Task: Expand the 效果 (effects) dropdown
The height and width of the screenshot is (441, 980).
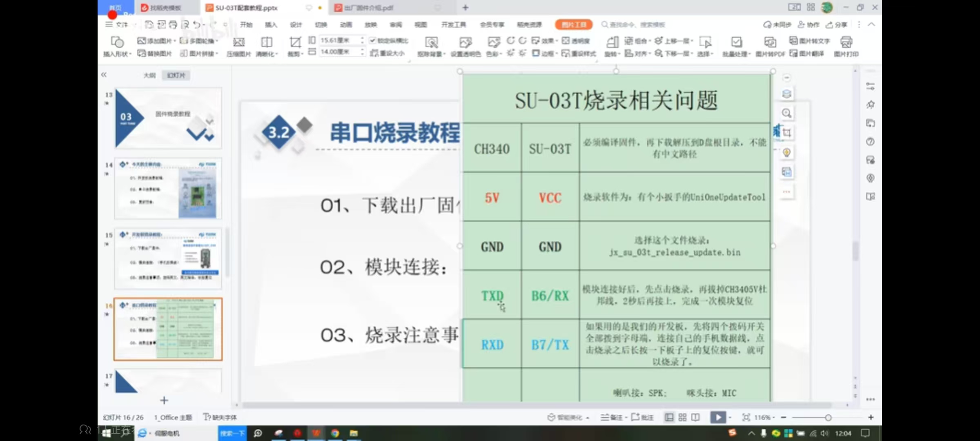Action: [546, 40]
